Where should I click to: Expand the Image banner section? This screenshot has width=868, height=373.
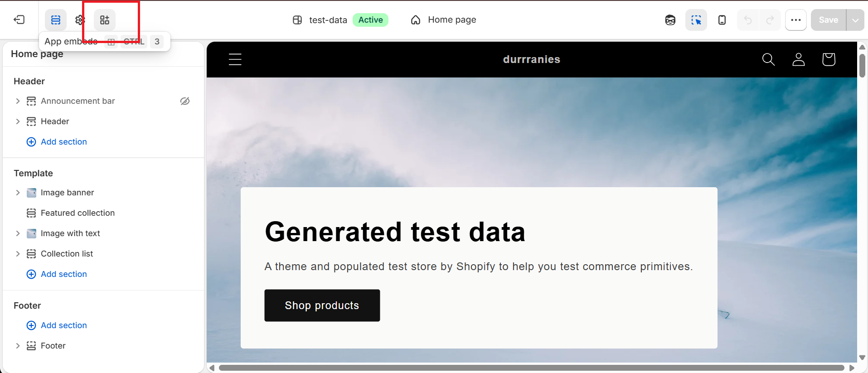click(18, 193)
